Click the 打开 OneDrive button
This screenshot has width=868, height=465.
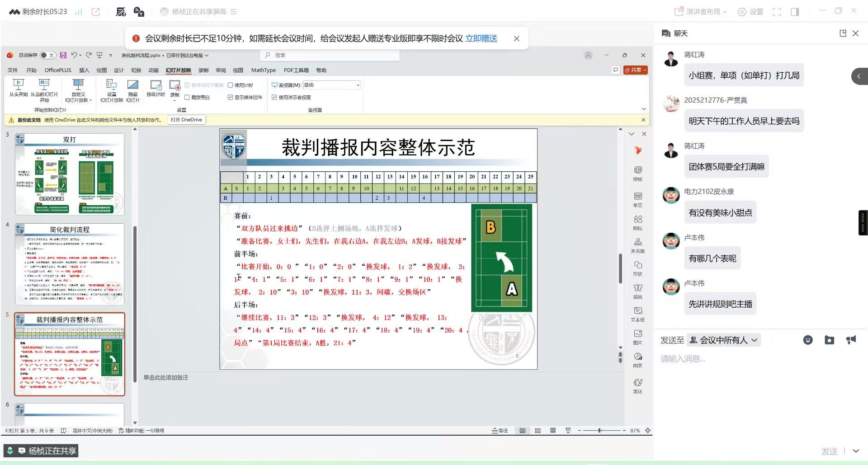pos(186,120)
